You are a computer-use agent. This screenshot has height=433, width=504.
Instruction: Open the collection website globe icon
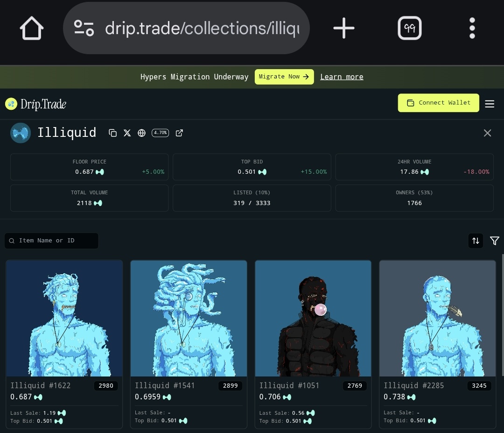click(x=141, y=133)
